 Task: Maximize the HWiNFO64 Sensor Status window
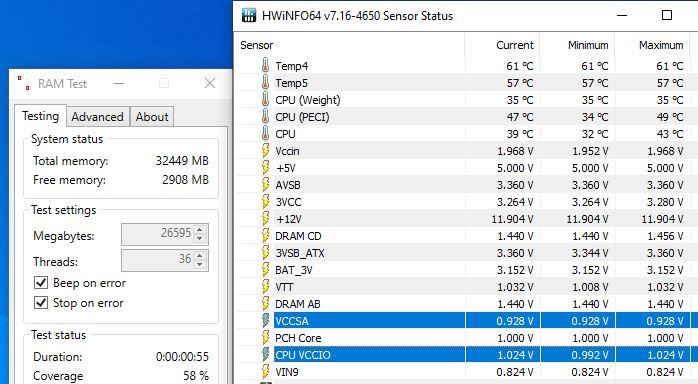667,16
